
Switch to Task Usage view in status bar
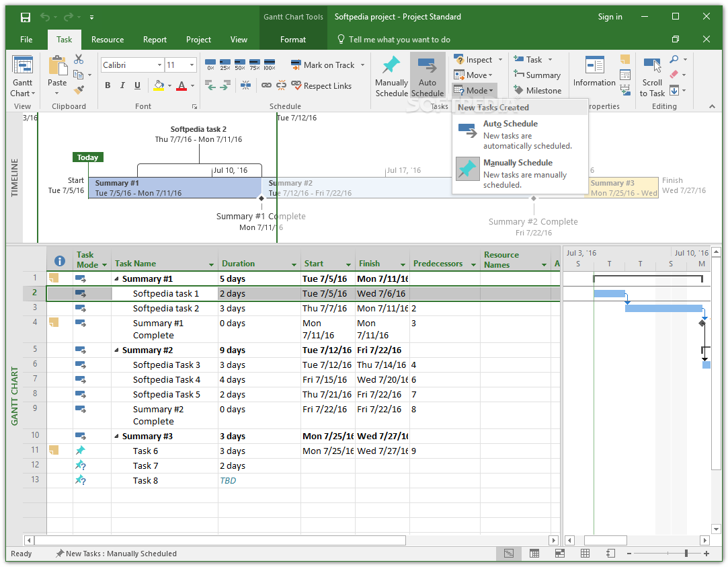tap(534, 554)
